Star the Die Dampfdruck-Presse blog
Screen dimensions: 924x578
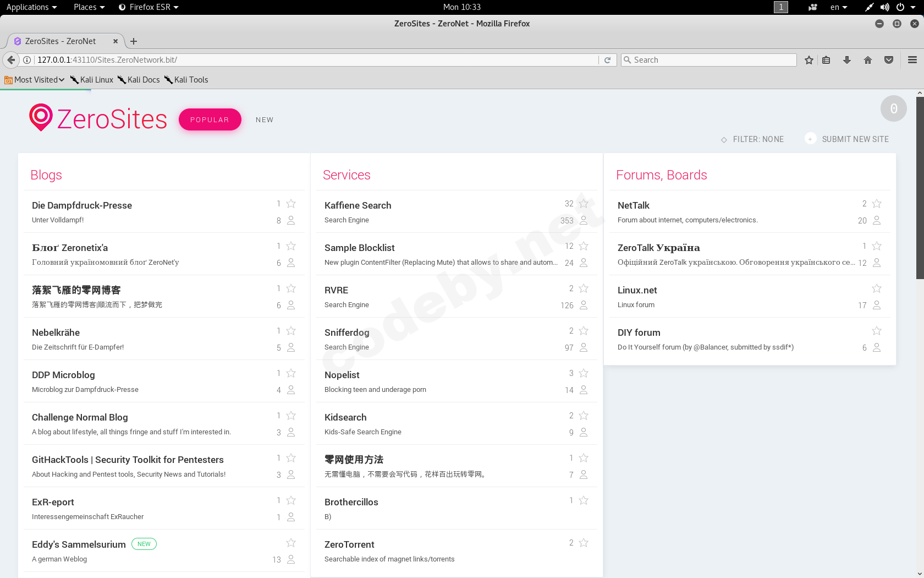pos(291,203)
